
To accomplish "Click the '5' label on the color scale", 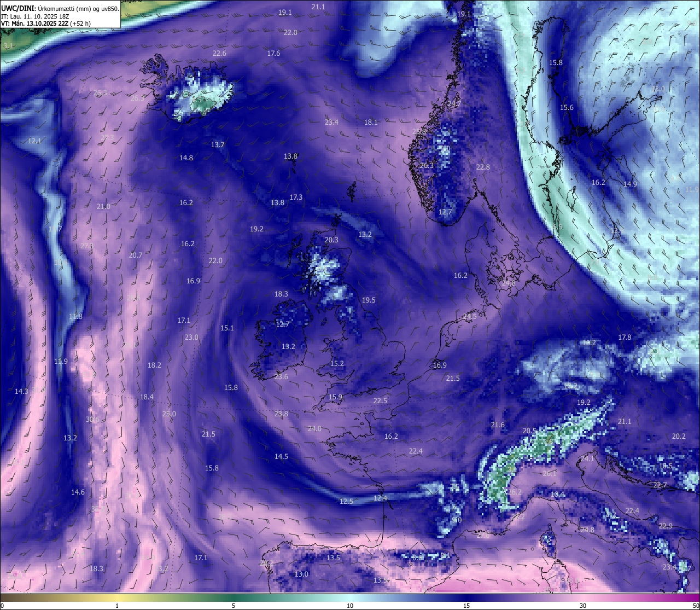I will [x=234, y=606].
